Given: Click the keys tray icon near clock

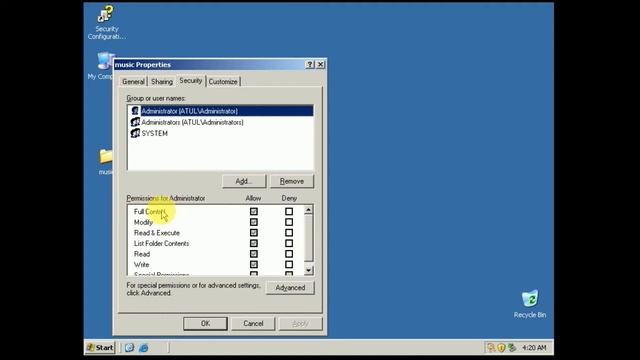Looking at the screenshot, I should pyautogui.click(x=491, y=348).
